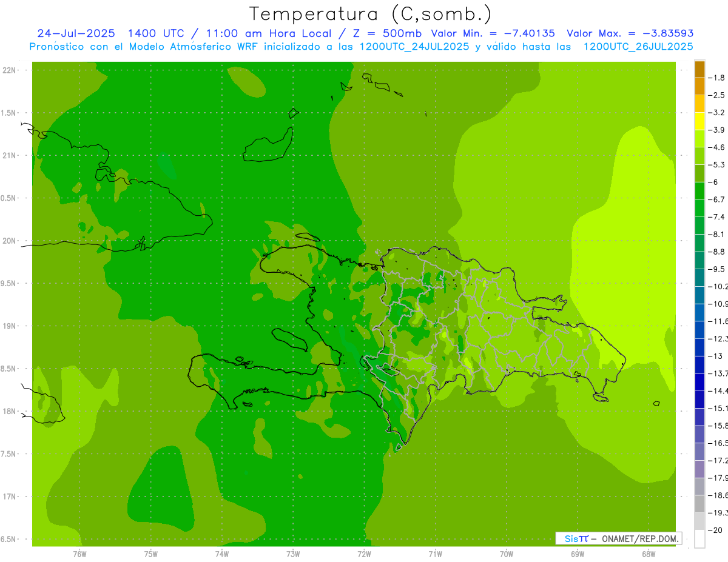
Task: Click the '1200UTC_26JUL2025' valid-until text
Action: point(638,47)
